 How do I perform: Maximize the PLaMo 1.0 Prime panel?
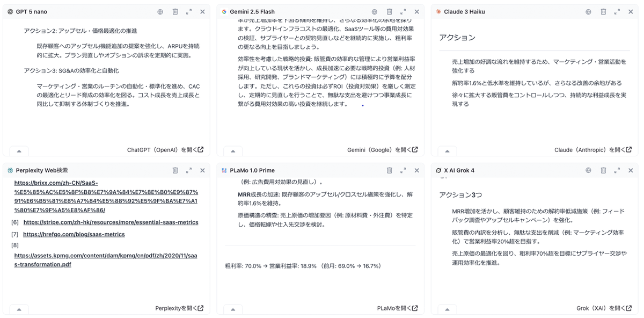tap(403, 170)
